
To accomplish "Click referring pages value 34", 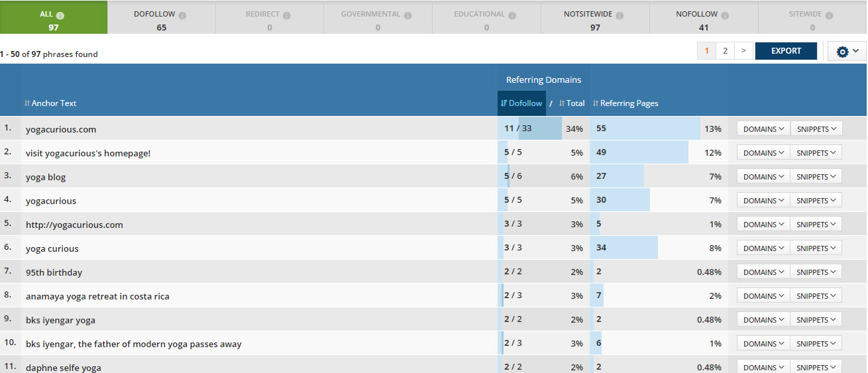I will point(601,248).
